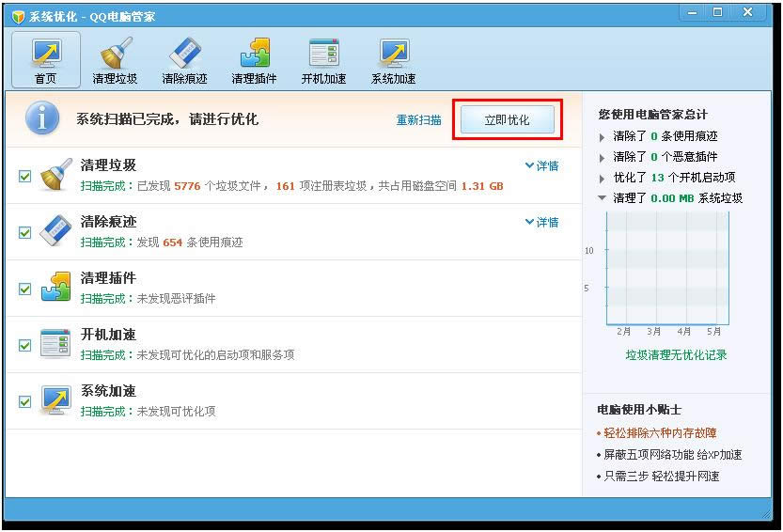This screenshot has width=783, height=532.
Task: Click the 1.31 GB disk space value
Action: (x=482, y=186)
